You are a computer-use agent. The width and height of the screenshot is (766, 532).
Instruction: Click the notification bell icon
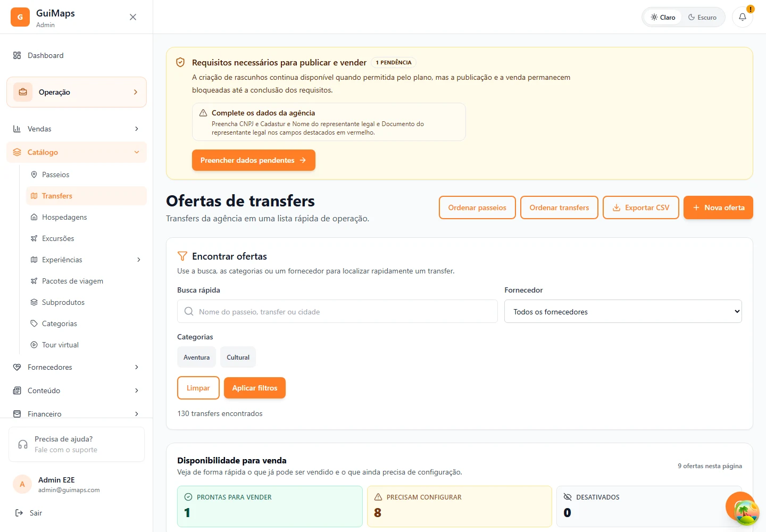743,17
